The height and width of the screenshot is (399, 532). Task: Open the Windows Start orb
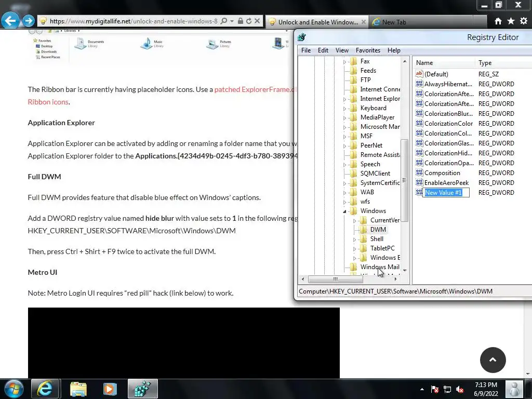click(14, 389)
